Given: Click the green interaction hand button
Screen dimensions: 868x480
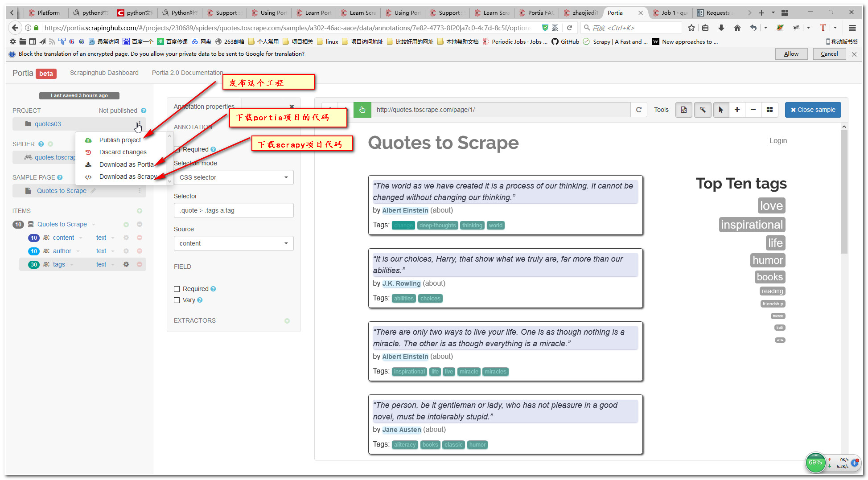Looking at the screenshot, I should point(362,110).
